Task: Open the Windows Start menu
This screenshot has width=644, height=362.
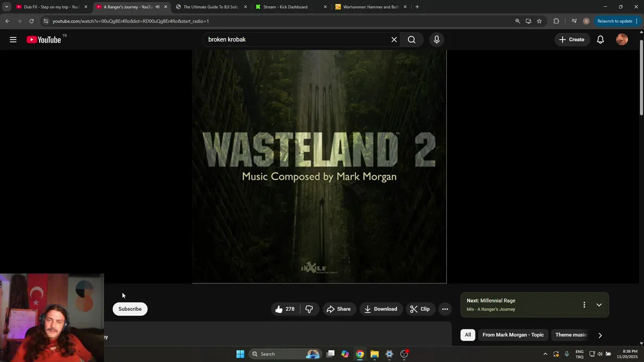Action: coord(240,354)
